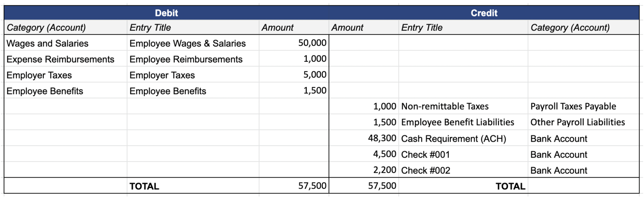Select the Expense Reimbursements category cell

(x=66, y=59)
